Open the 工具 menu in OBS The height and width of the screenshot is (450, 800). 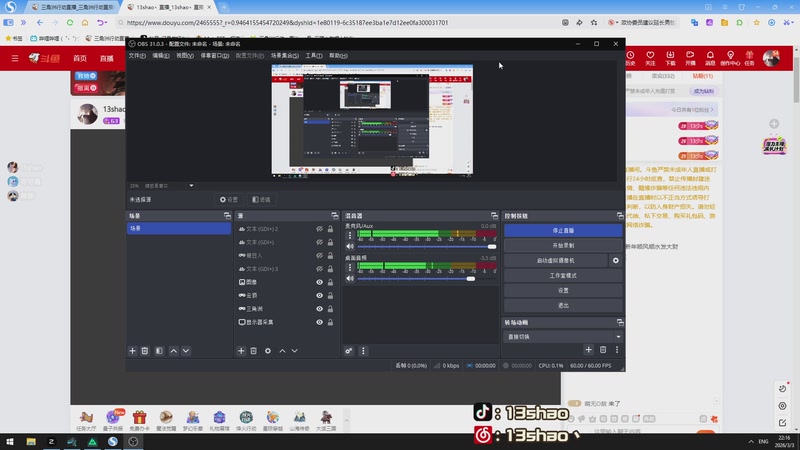point(314,56)
